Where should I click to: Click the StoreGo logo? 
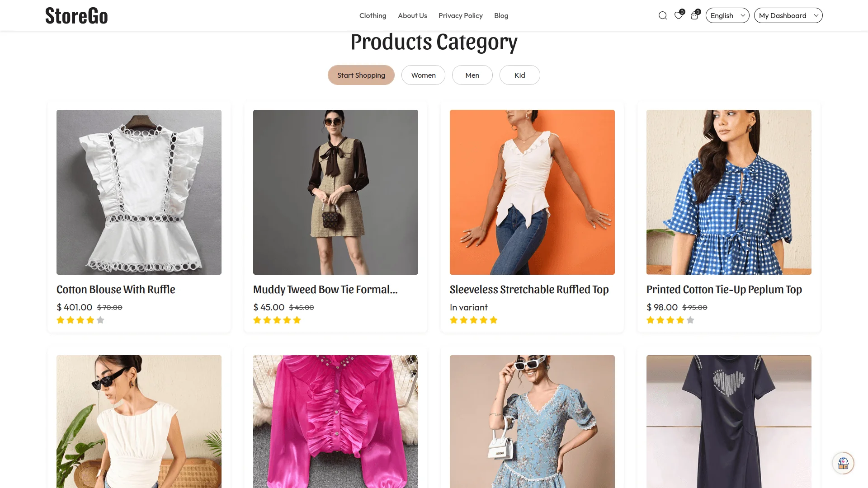click(76, 16)
